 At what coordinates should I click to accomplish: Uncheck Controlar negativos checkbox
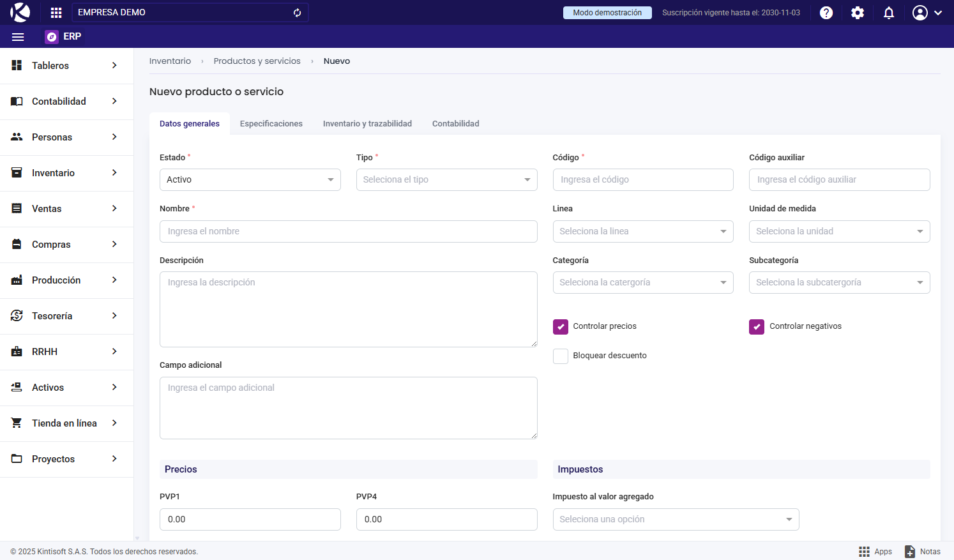pyautogui.click(x=757, y=327)
